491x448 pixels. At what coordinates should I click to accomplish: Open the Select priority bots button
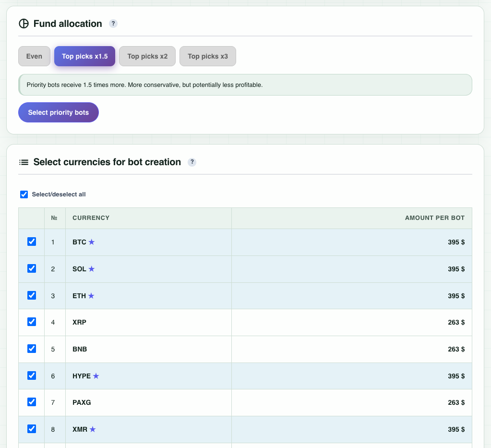59,112
